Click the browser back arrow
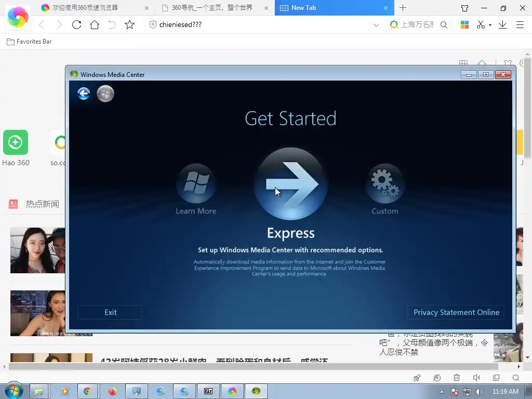Screen dimensions: 532x399 42,24
